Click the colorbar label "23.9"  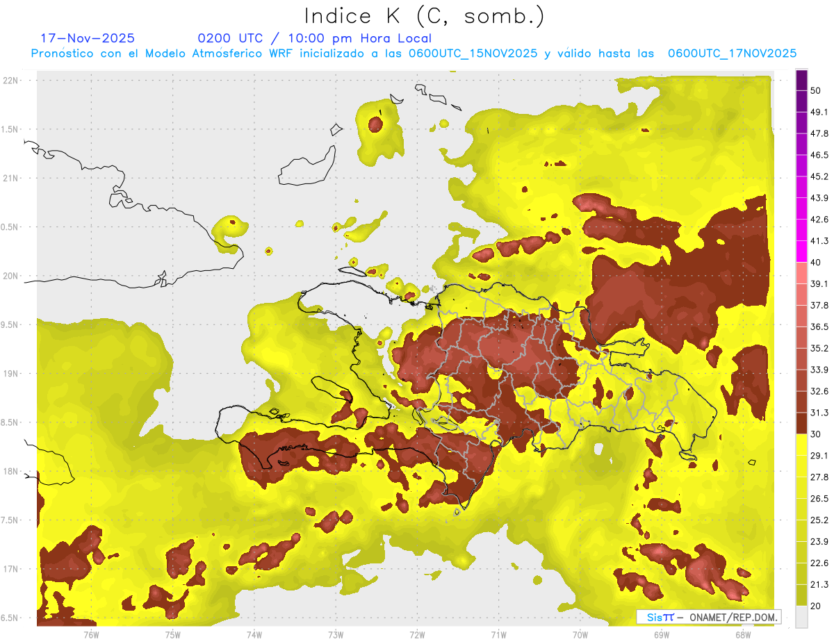pos(819,541)
